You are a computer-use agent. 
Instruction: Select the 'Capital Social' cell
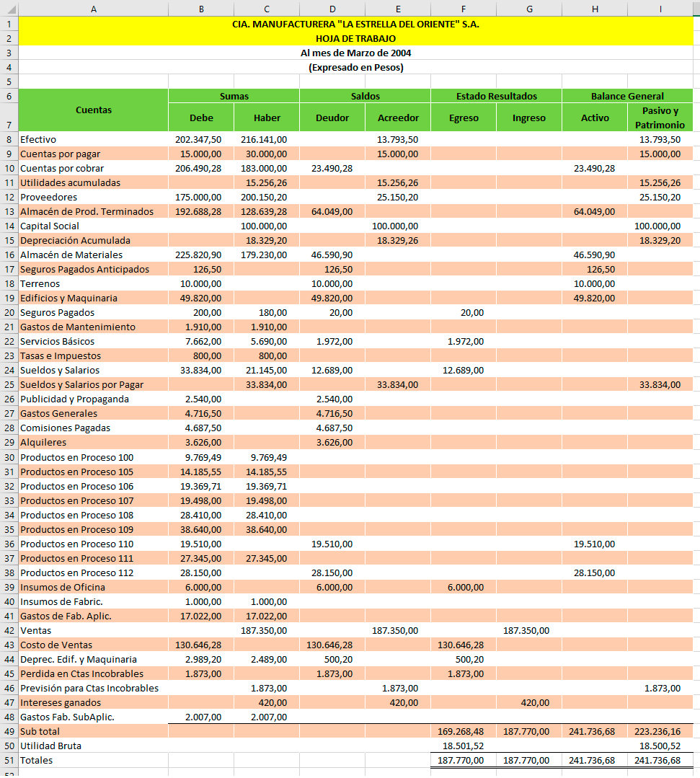coord(93,226)
